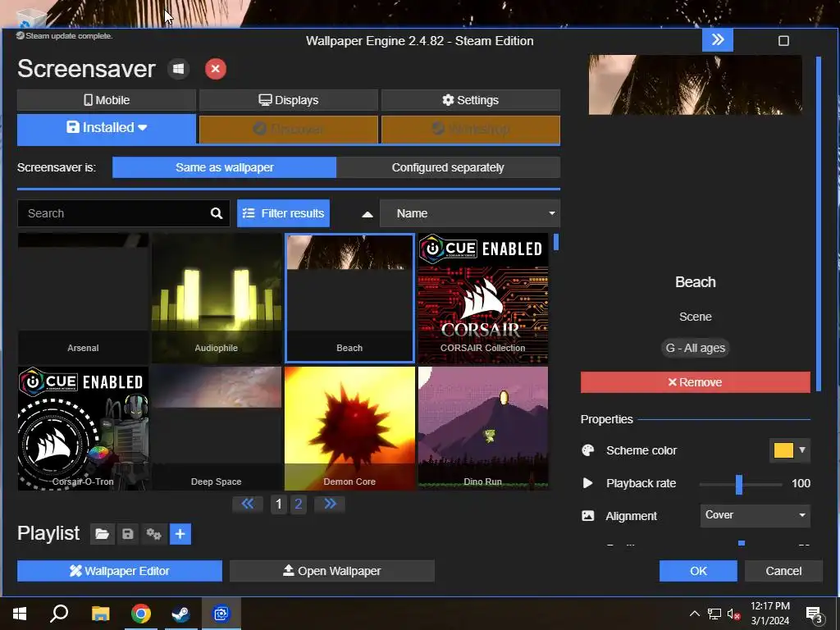Click the taskbar clock showing 12:17 PM
The height and width of the screenshot is (630, 840).
pos(769,606)
